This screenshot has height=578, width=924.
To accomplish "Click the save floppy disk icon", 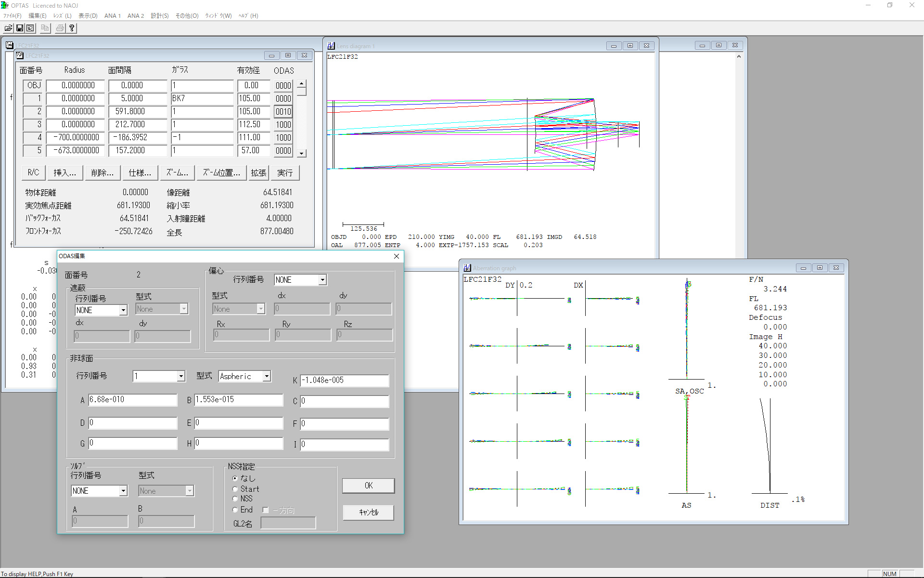I will (20, 28).
